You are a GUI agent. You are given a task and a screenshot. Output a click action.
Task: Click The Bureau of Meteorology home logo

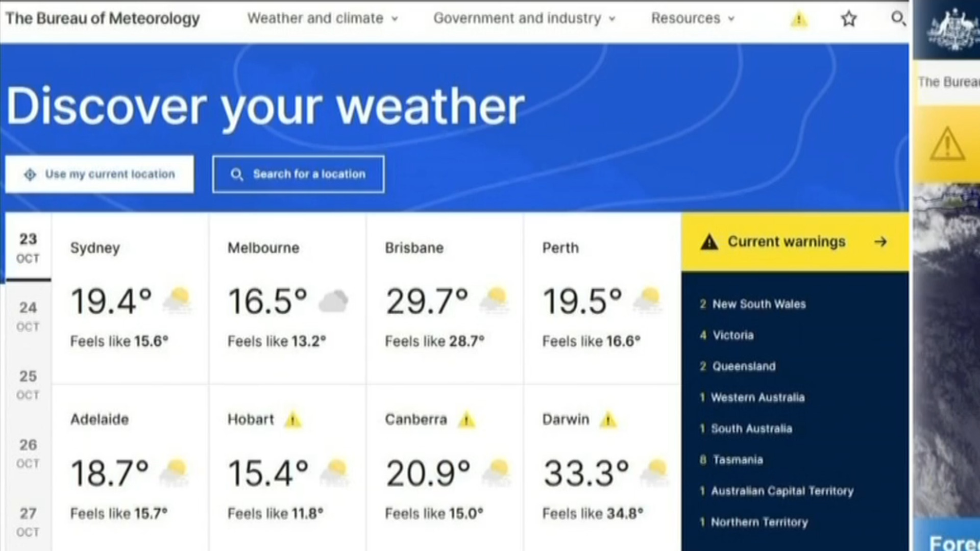pyautogui.click(x=103, y=19)
